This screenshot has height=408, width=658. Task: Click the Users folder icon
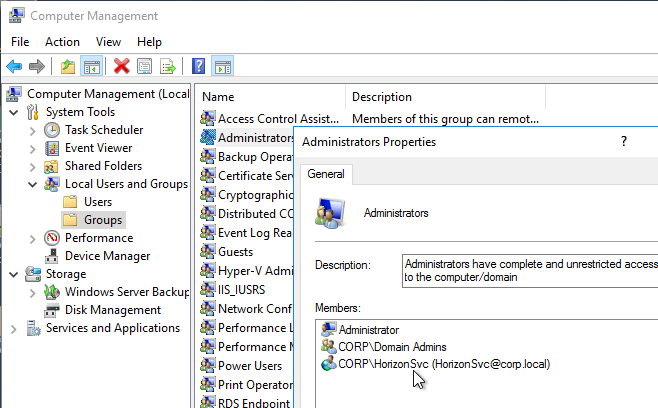pyautogui.click(x=70, y=202)
